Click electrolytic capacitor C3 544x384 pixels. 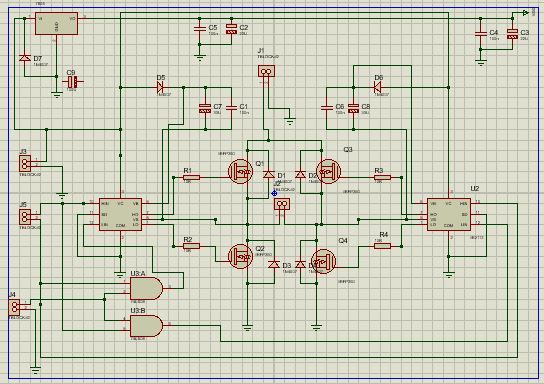pos(512,34)
